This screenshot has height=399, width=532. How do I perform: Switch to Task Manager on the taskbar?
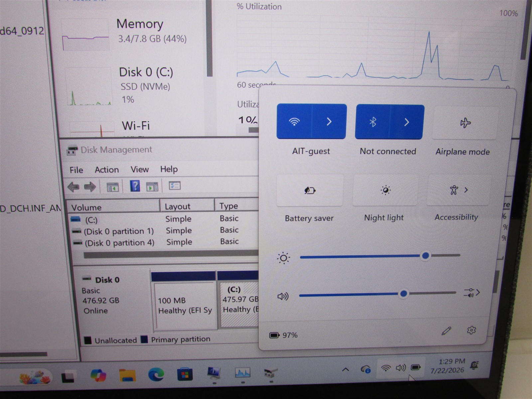coord(242,372)
